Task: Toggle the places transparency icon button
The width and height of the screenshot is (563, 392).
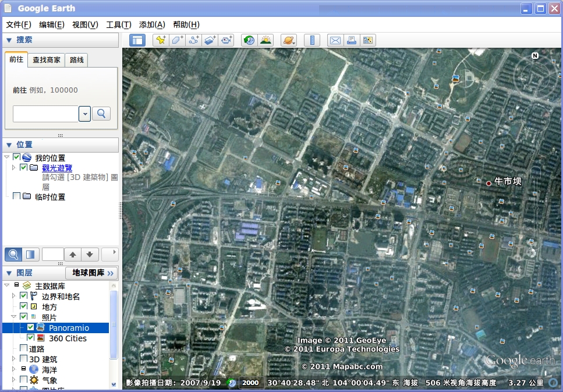Action: [x=30, y=255]
